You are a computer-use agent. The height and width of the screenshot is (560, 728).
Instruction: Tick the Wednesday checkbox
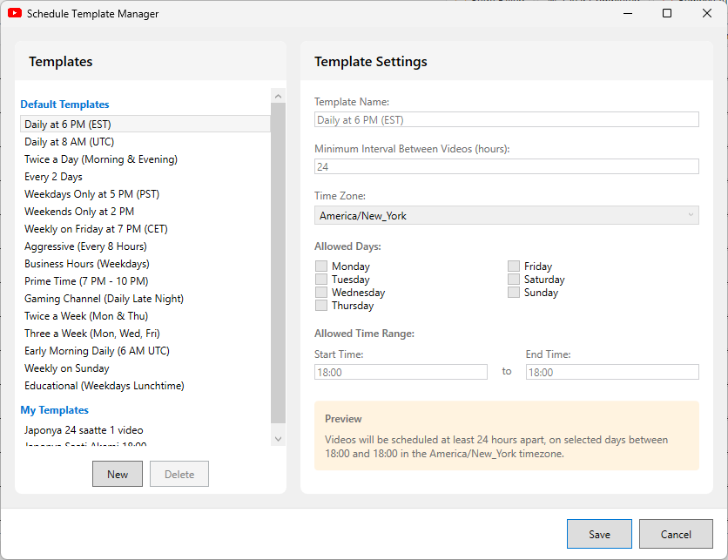pyautogui.click(x=321, y=293)
